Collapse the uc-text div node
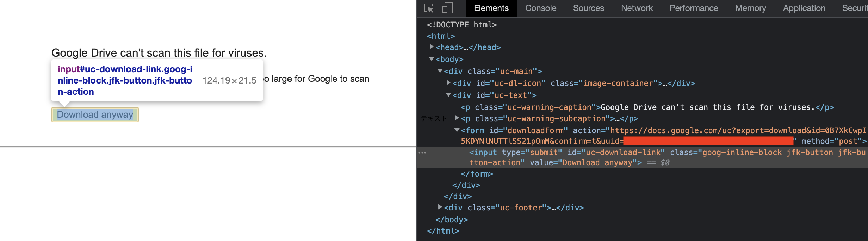 coord(448,95)
